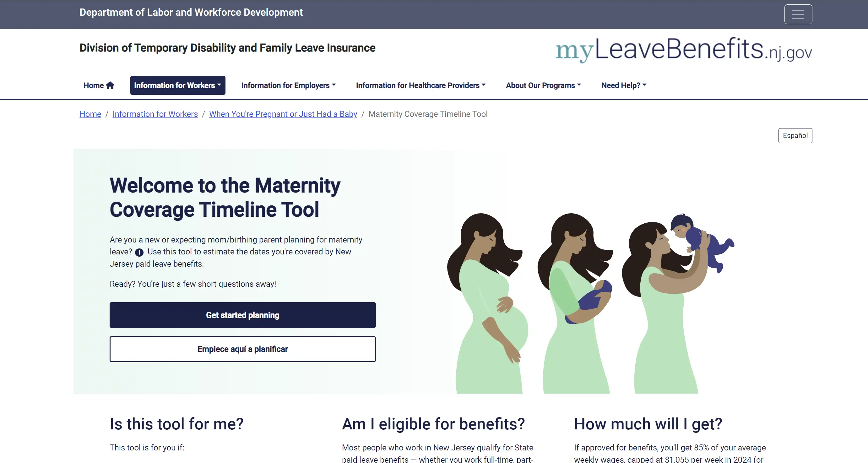Click Empiece aquí a planificar button
This screenshot has height=463, width=868.
pos(242,349)
